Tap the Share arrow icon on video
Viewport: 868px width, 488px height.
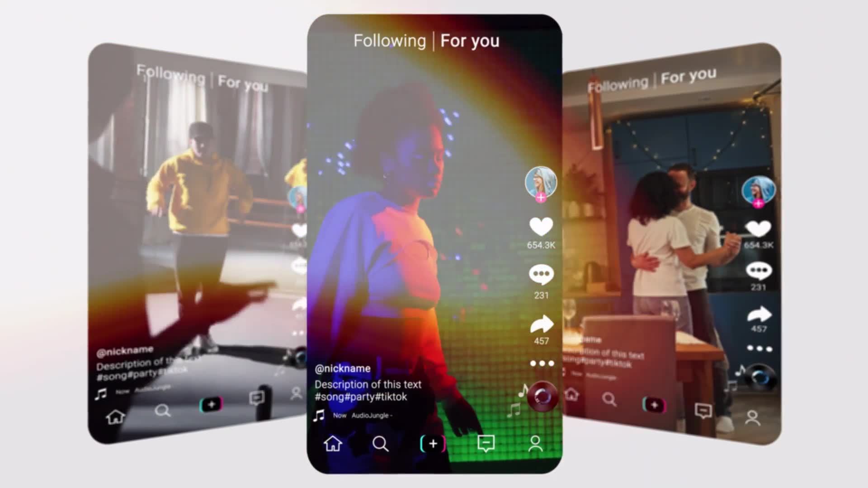pyautogui.click(x=541, y=324)
